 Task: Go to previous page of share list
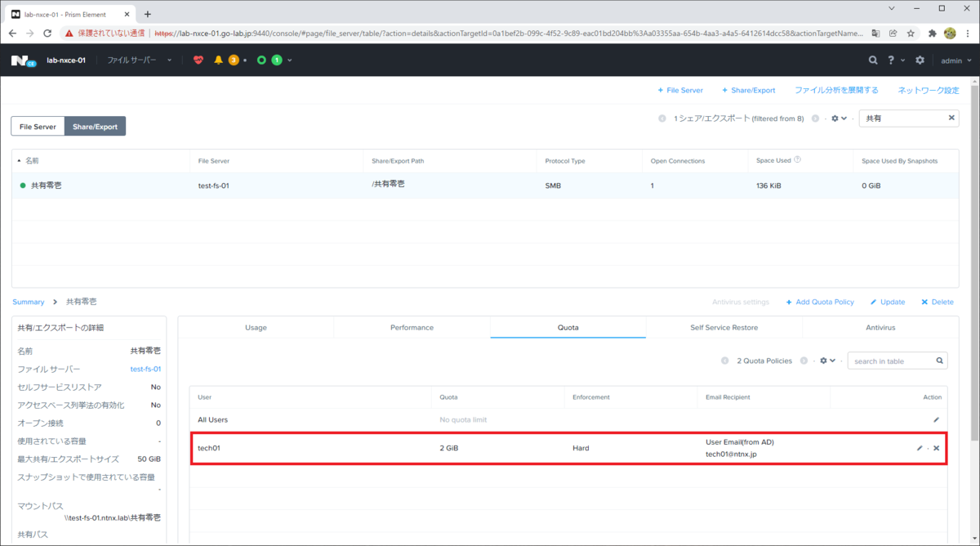[x=662, y=119]
